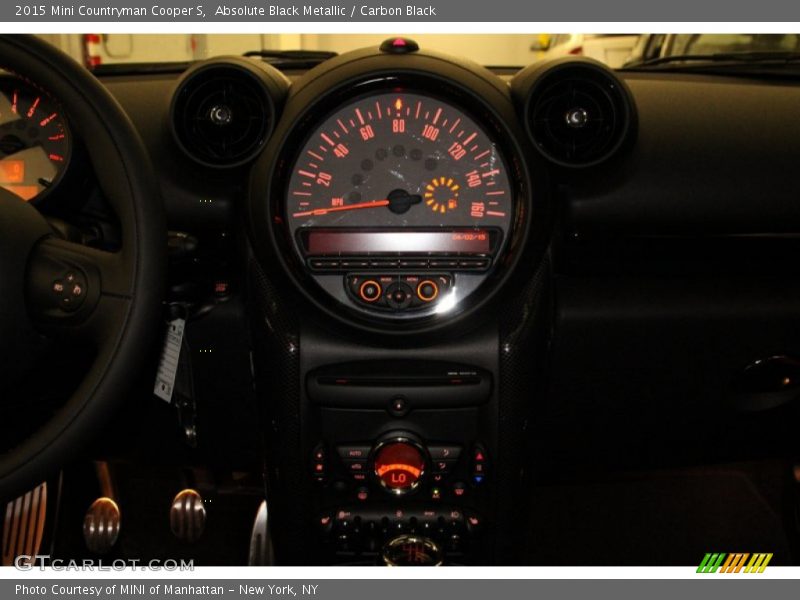Raise the setting with the red up triangle
Screen dimensions: 800x600
tap(479, 455)
